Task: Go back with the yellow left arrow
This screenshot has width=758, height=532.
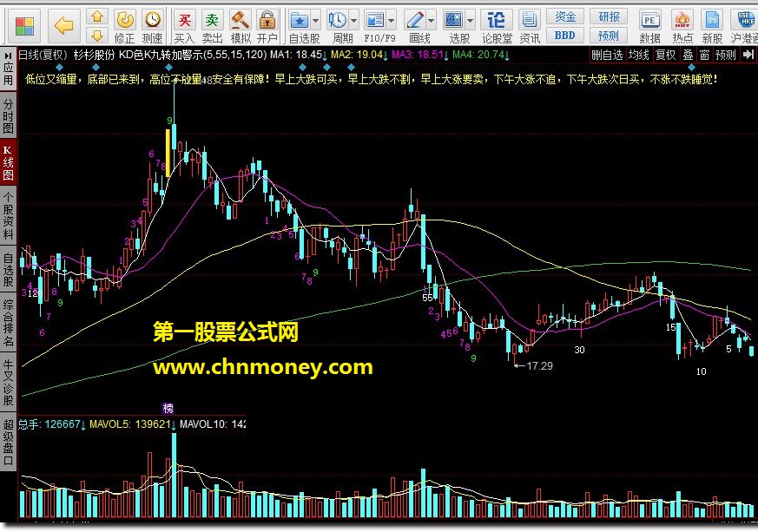Action: [x=63, y=25]
